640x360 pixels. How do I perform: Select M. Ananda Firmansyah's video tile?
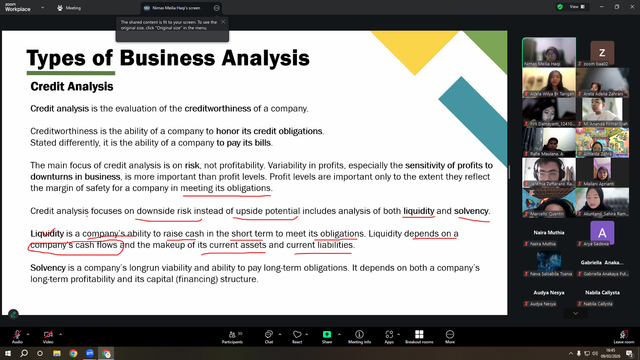pos(602,112)
